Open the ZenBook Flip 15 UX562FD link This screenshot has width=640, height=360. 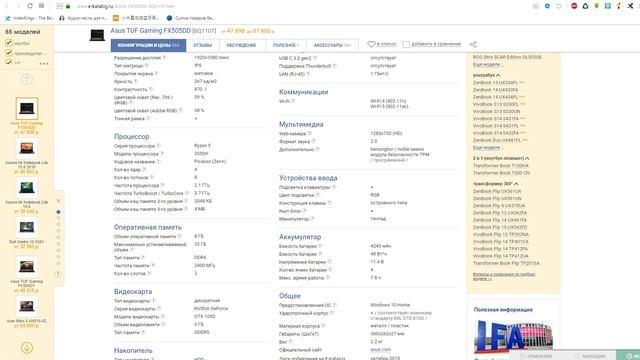coord(500,227)
